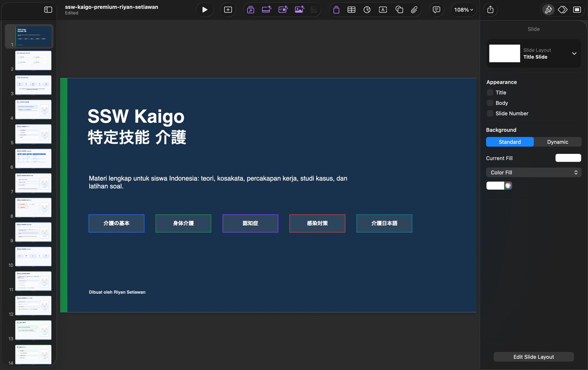Click the Dibuat oleh Riyan Setiawan text
Image resolution: width=588 pixels, height=370 pixels.
(117, 292)
